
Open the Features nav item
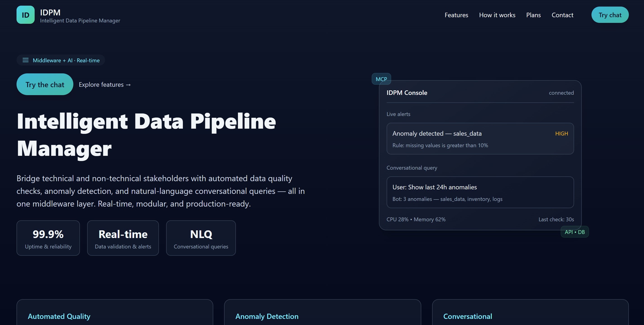click(x=456, y=15)
